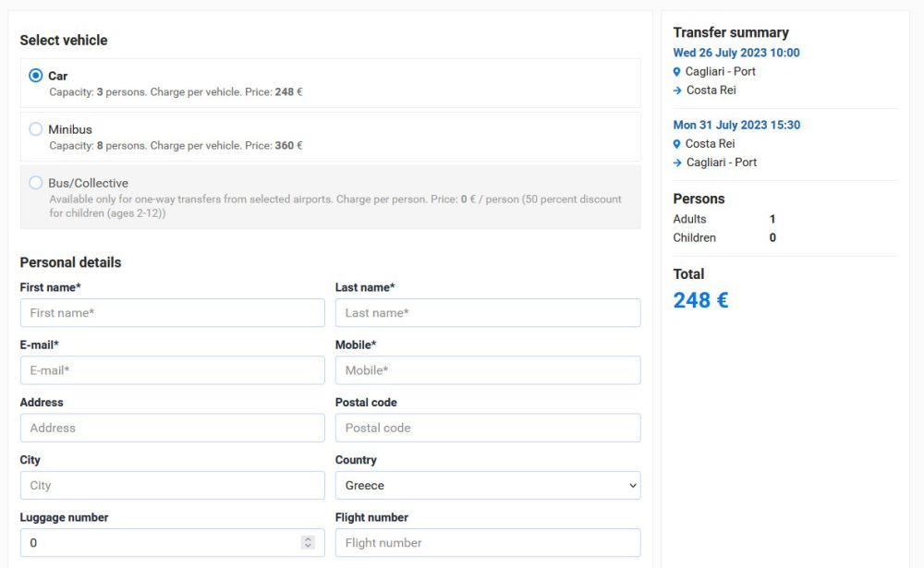Click the Luggage number stepper arrows

tap(308, 543)
